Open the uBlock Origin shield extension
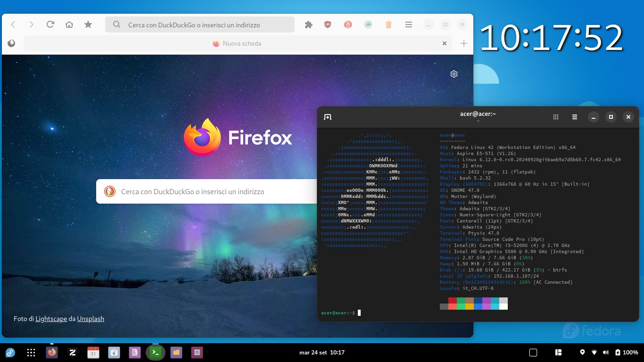Viewport: 644px width, 362px height. tap(328, 25)
